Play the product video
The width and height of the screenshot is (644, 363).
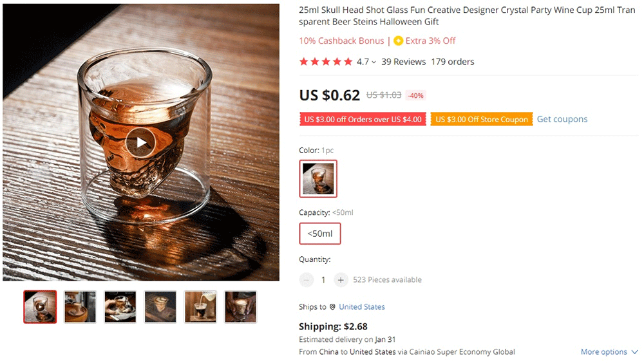[x=140, y=142]
